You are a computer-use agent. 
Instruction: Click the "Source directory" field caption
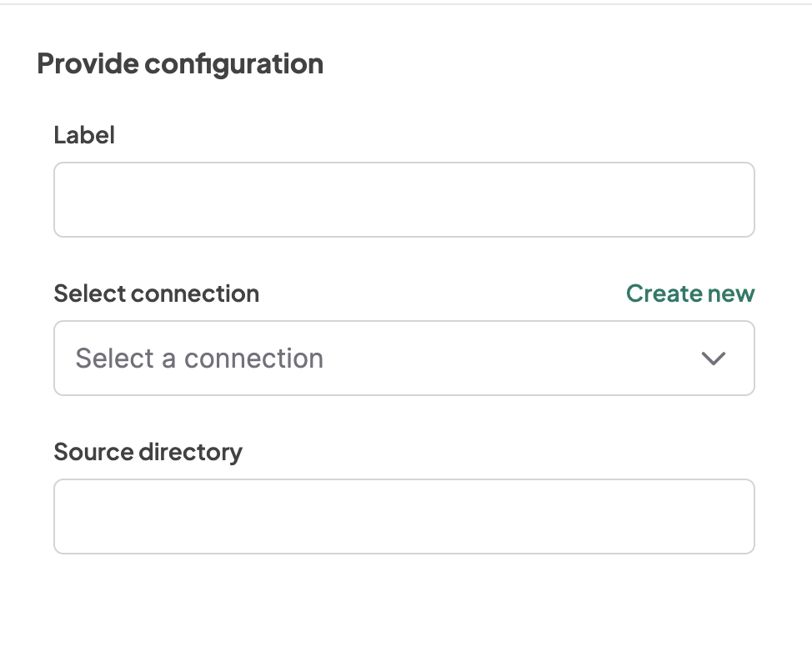click(148, 452)
